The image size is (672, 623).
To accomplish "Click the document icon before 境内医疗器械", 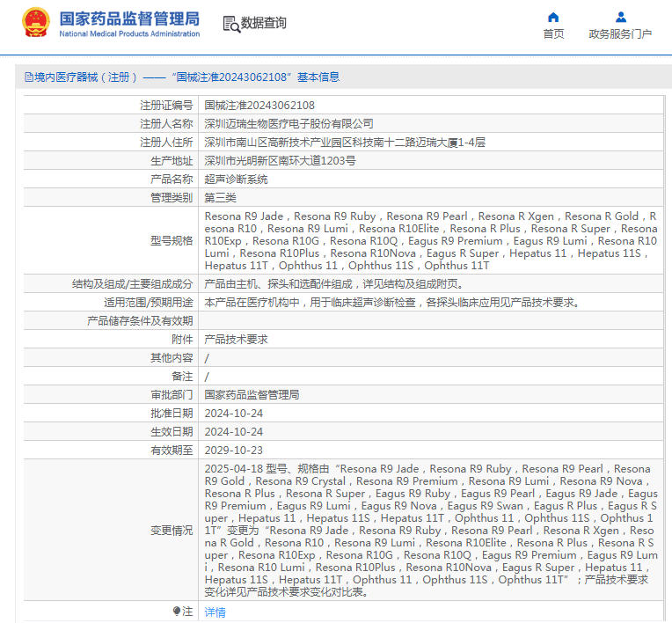I will point(29,77).
